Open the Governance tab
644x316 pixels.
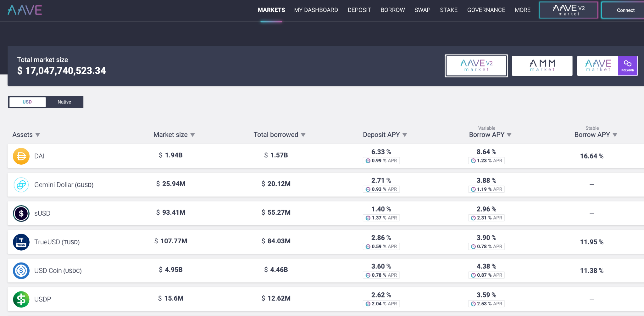tap(486, 10)
